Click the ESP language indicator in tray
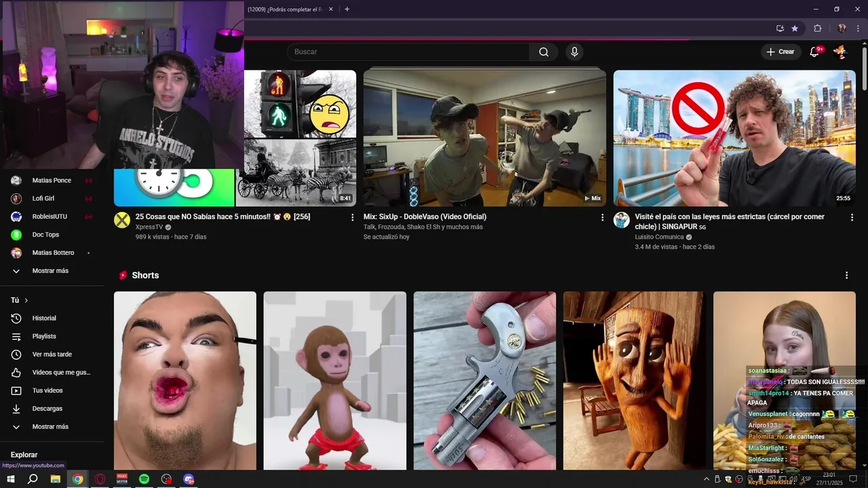Screen dimensions: 868x488 tap(806, 479)
